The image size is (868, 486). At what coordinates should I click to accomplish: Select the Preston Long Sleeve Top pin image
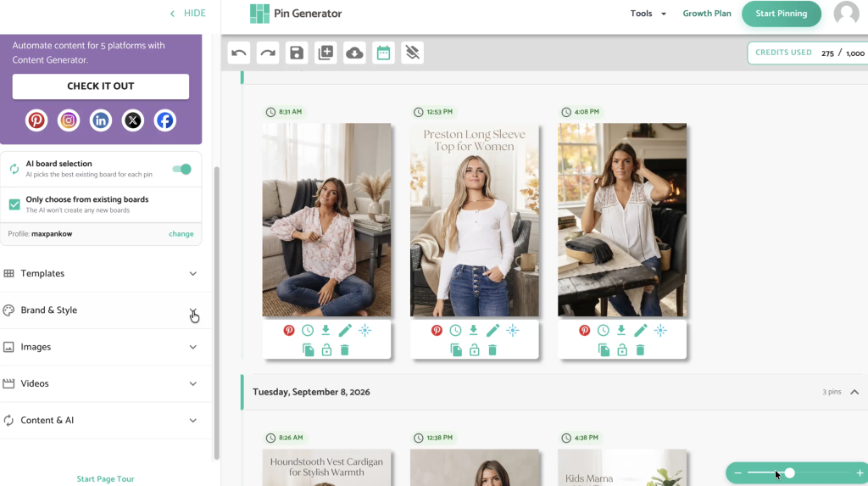click(475, 220)
